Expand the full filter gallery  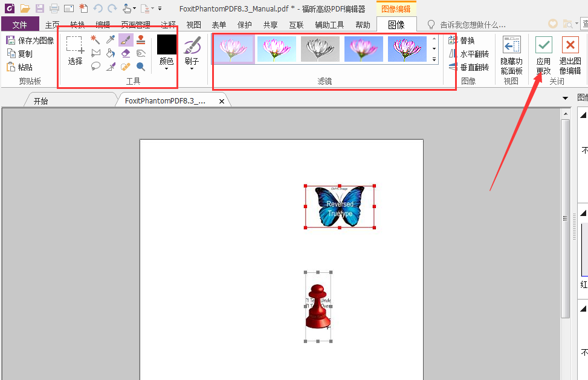[x=435, y=59]
